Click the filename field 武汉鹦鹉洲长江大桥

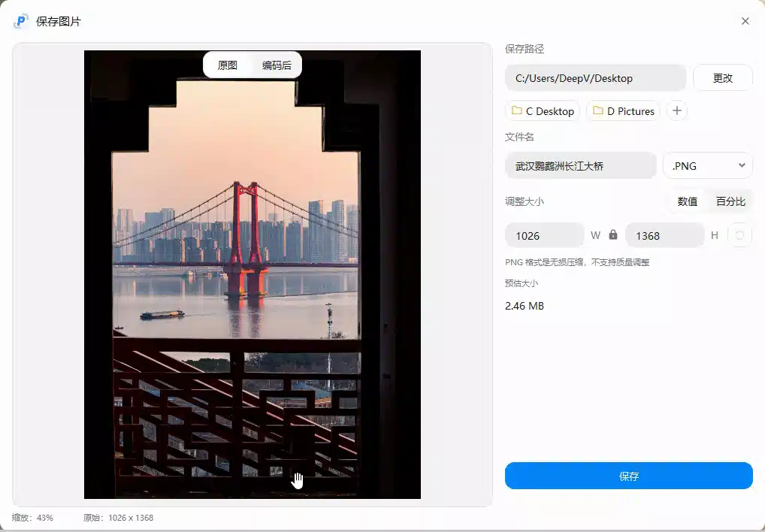coord(580,165)
